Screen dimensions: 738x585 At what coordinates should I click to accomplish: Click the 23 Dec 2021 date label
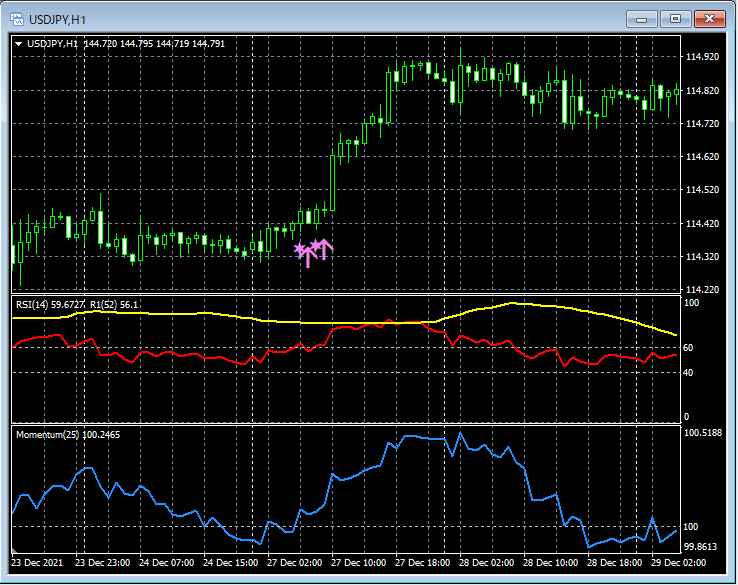(x=38, y=562)
